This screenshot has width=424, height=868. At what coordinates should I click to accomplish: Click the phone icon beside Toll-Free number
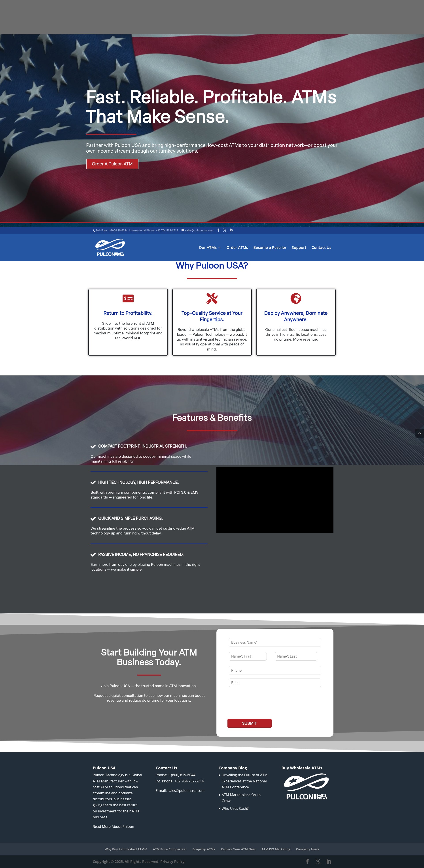[x=94, y=231]
